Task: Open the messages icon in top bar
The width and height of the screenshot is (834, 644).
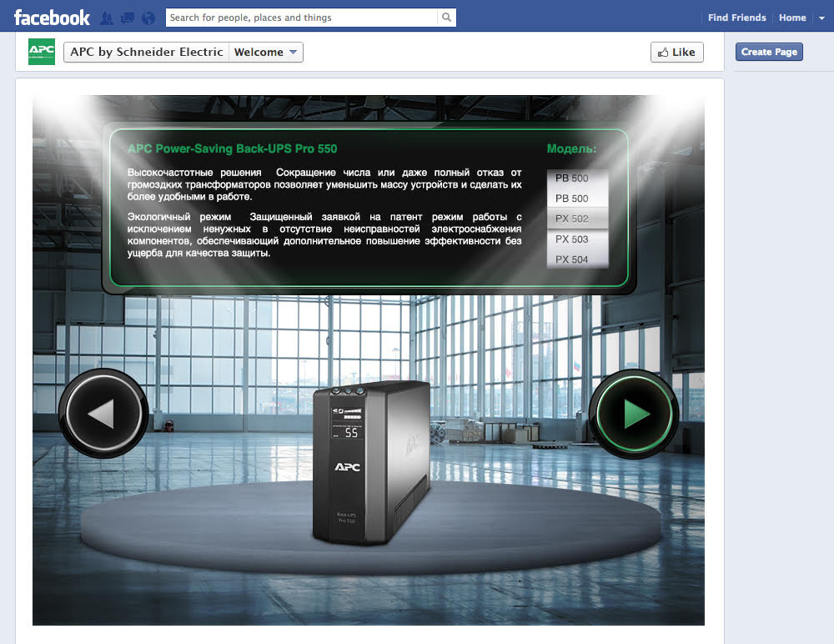Action: click(x=128, y=18)
